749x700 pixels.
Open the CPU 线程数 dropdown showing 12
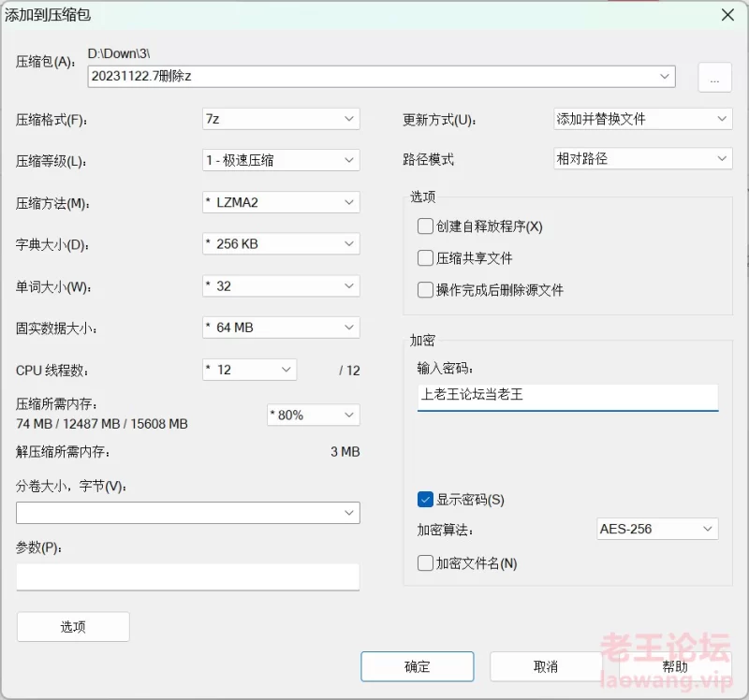point(249,370)
